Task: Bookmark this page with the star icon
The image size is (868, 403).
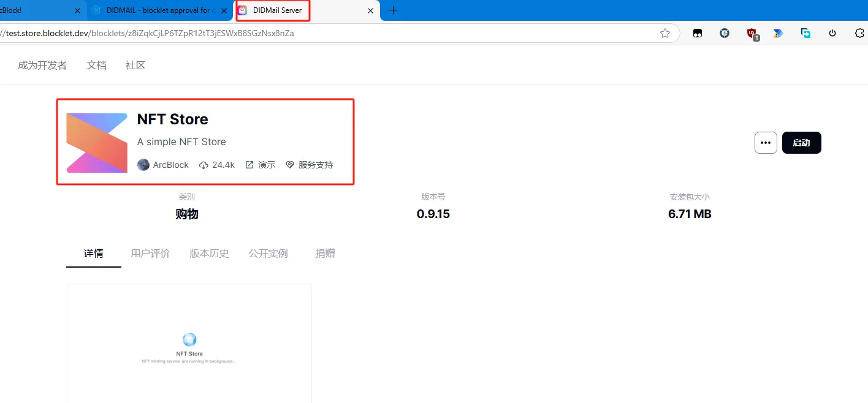Action: point(665,34)
